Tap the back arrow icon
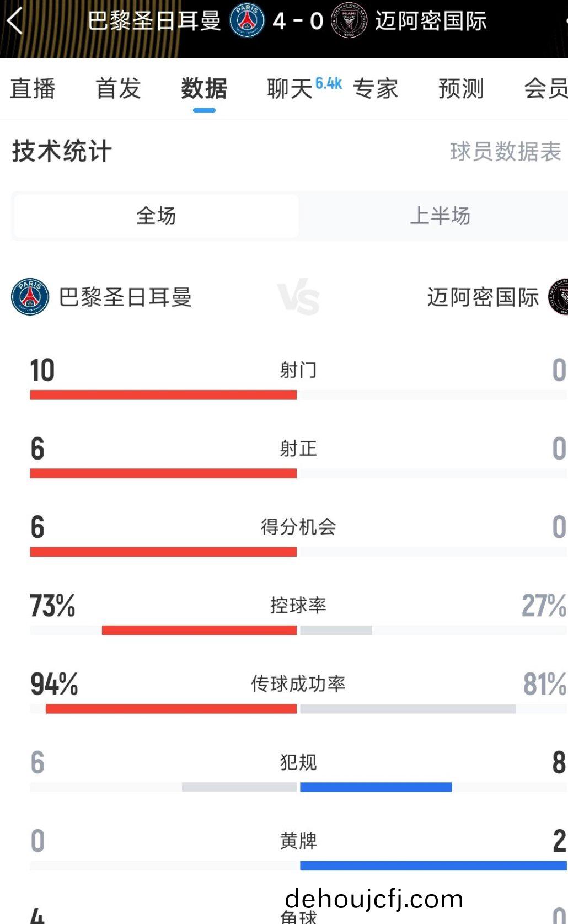 click(15, 21)
